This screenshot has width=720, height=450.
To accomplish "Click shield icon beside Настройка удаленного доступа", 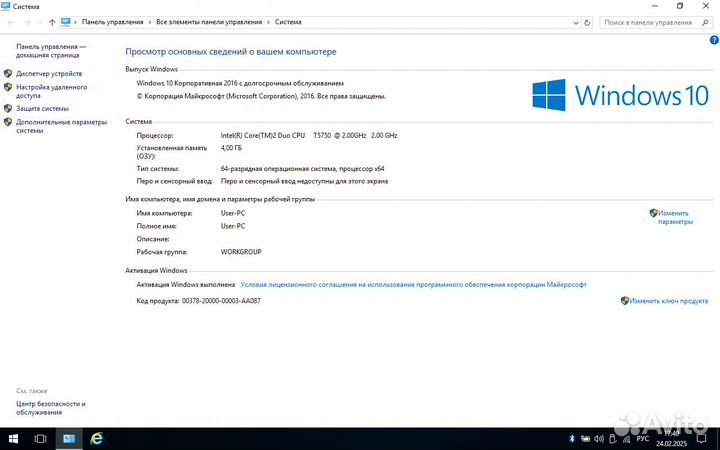I will click(8, 87).
